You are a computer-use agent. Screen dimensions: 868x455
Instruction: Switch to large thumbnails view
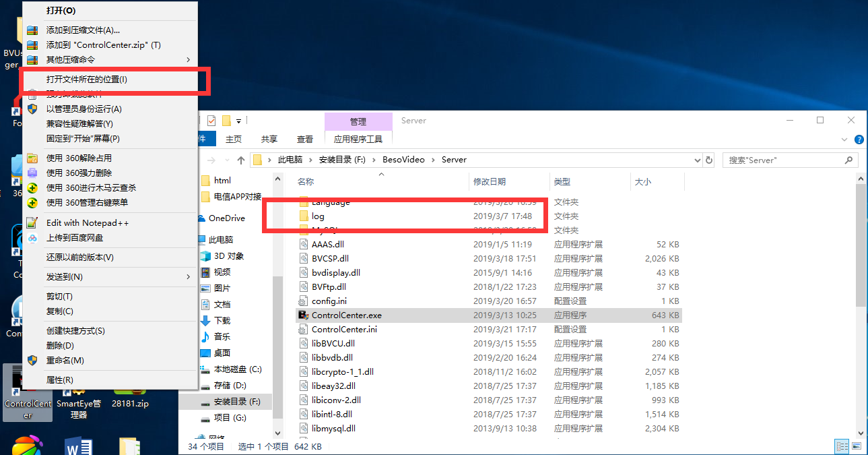(856, 446)
